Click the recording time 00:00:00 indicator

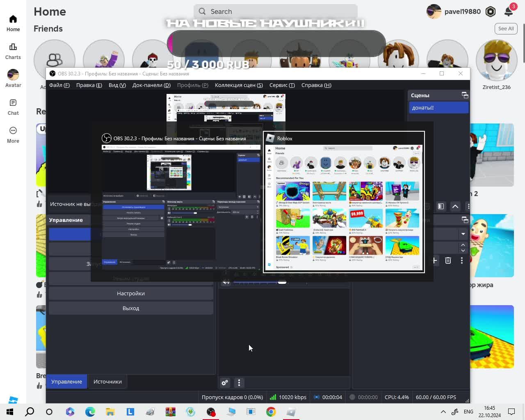(x=363, y=397)
